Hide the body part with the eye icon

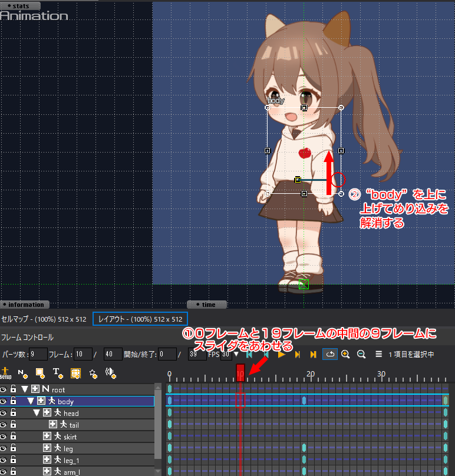coord(4,401)
